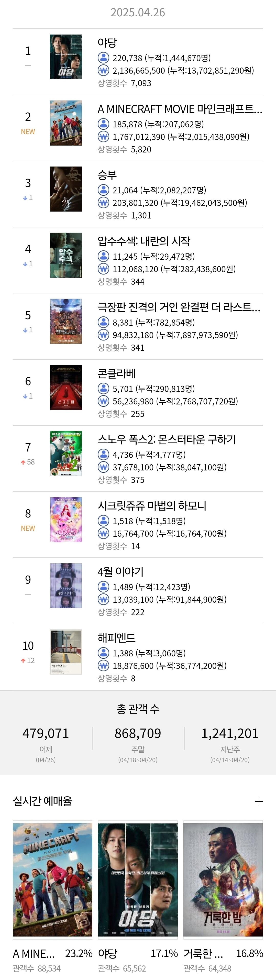Viewport: 276px width, 980px height.
Task: Open the 승부 poster thumbnail
Action: point(66,189)
